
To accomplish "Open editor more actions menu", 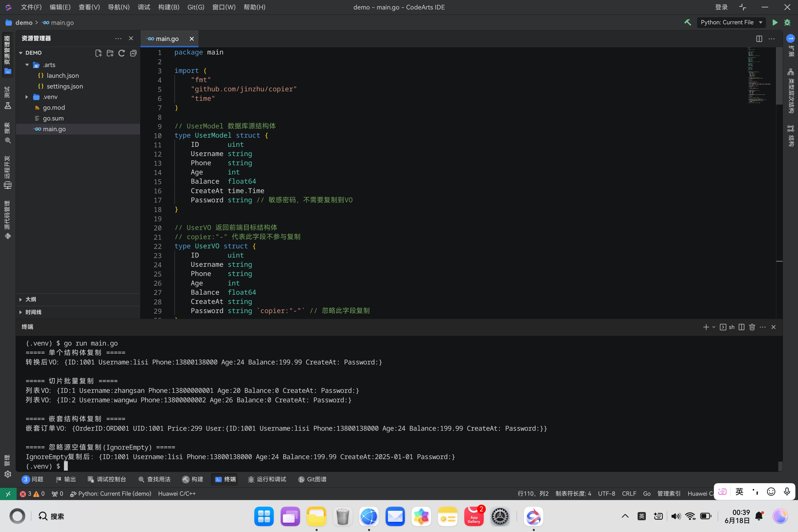I will point(772,39).
